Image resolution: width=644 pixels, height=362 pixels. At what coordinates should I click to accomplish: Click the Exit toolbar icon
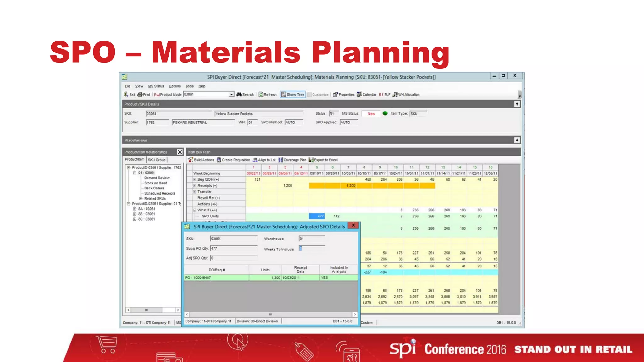[x=126, y=95]
